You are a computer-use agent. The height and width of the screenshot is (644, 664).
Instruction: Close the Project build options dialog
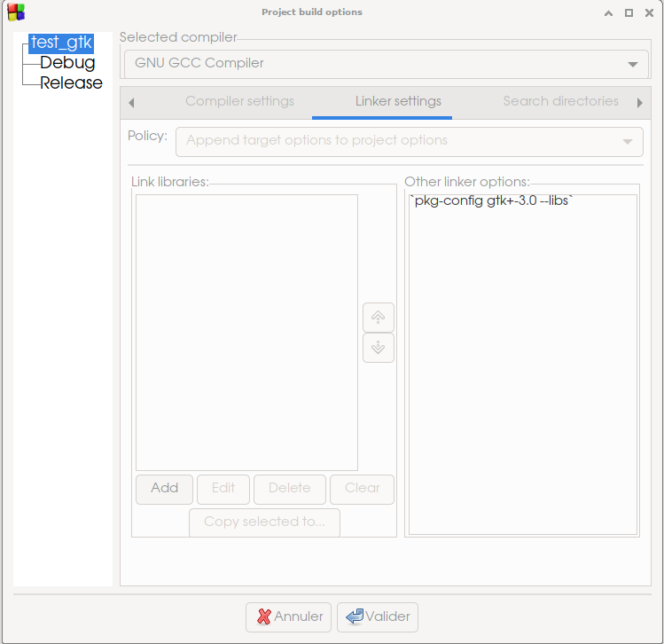pyautogui.click(x=649, y=13)
